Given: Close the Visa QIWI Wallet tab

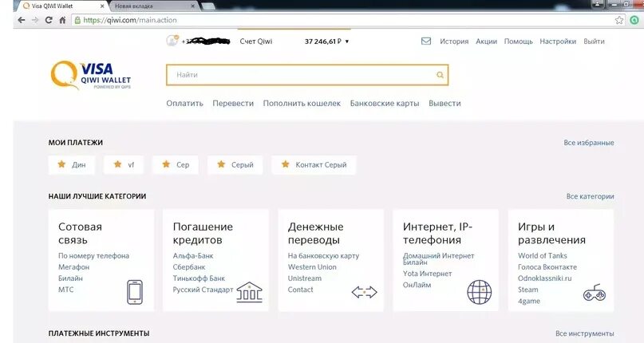Looking at the screenshot, I should coord(102,6).
